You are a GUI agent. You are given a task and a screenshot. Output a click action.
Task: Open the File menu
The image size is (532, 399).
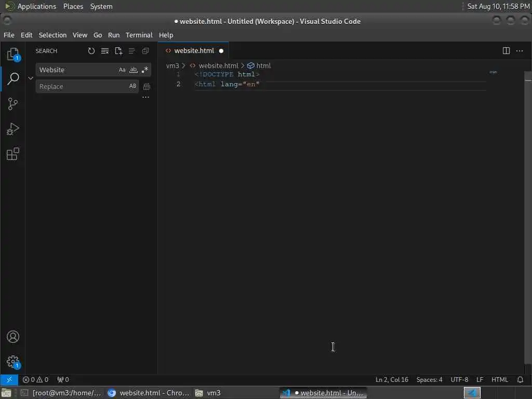[9, 35]
